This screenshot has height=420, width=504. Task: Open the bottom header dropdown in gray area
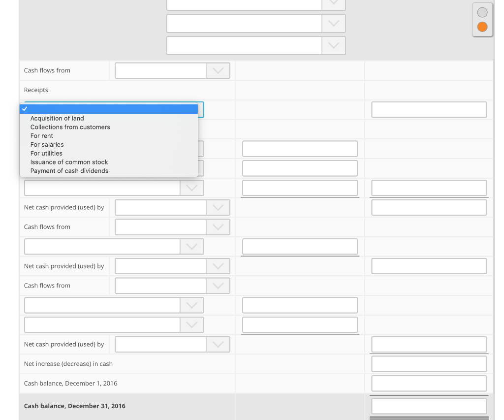click(256, 46)
